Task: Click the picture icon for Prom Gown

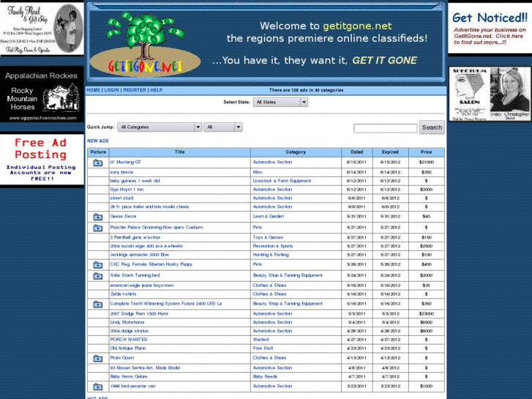Action: click(x=98, y=359)
